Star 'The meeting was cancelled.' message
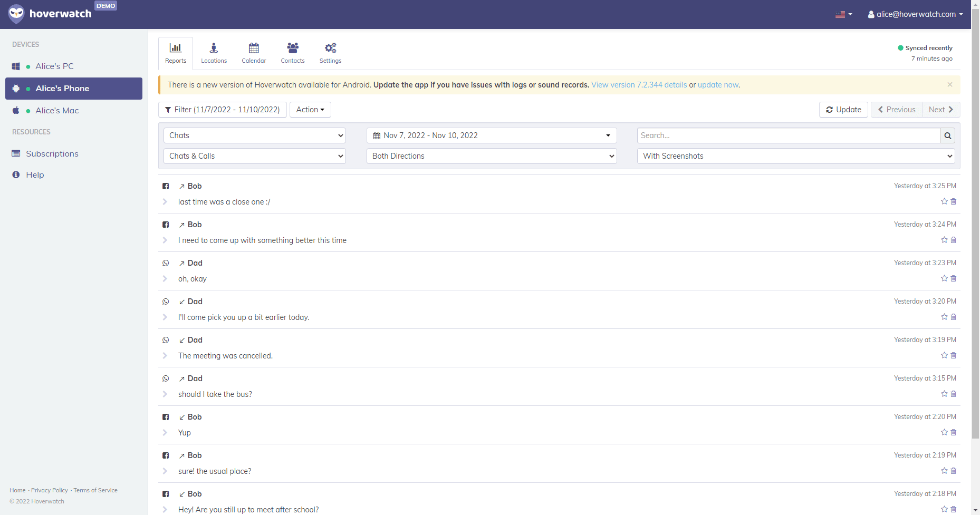The width and height of the screenshot is (980, 515). tap(944, 355)
